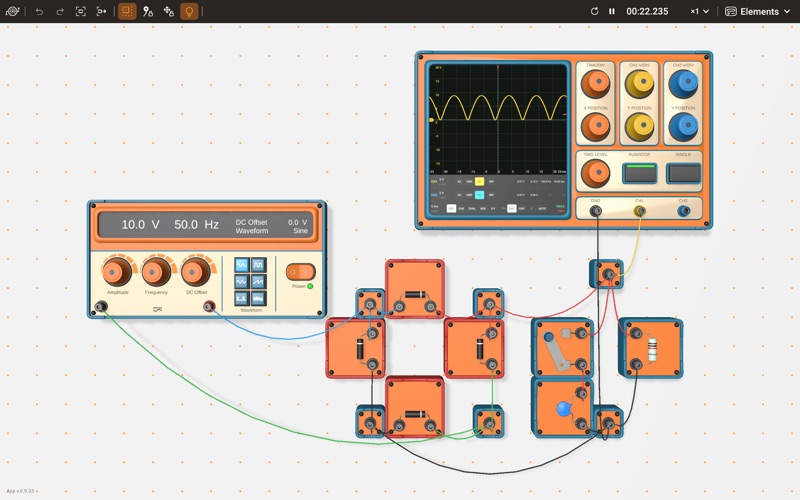The image size is (800, 500).
Task: Click the oscilloscope X POSITION knob
Action: 595,126
